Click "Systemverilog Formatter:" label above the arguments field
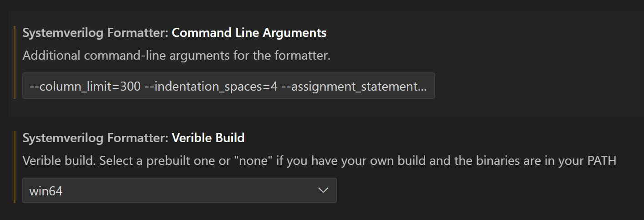 96,33
